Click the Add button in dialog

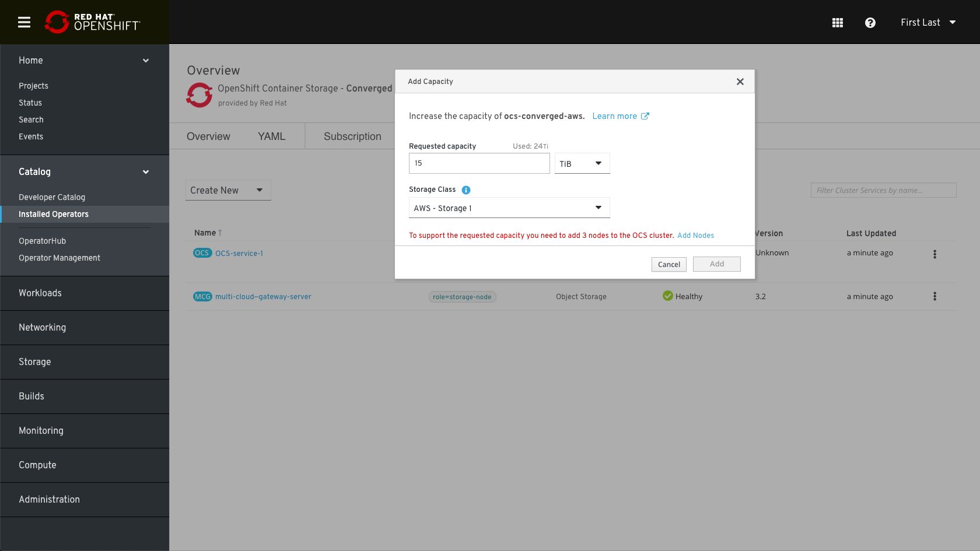[x=717, y=264]
